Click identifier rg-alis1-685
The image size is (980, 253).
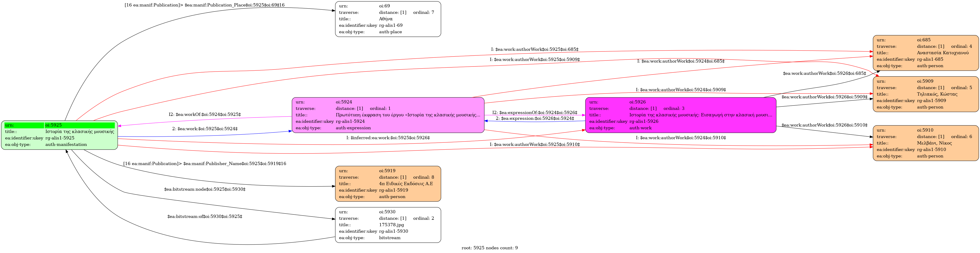click(930, 59)
